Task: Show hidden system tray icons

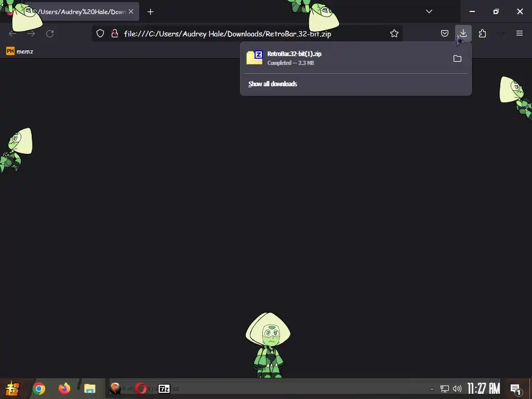Action: click(x=432, y=389)
